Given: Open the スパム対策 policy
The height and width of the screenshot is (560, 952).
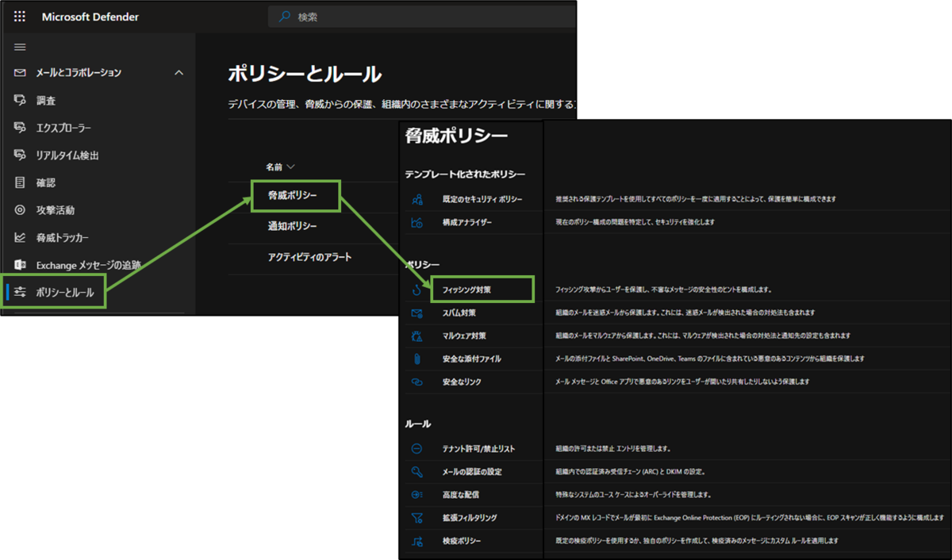Looking at the screenshot, I should click(459, 313).
